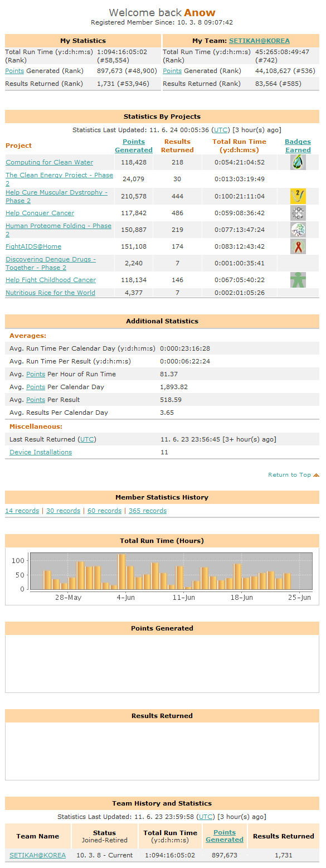This screenshot has height=868, width=326.
Task: Click the Help Cure Muscular Dystrophy badge icon
Action: pos(298,196)
